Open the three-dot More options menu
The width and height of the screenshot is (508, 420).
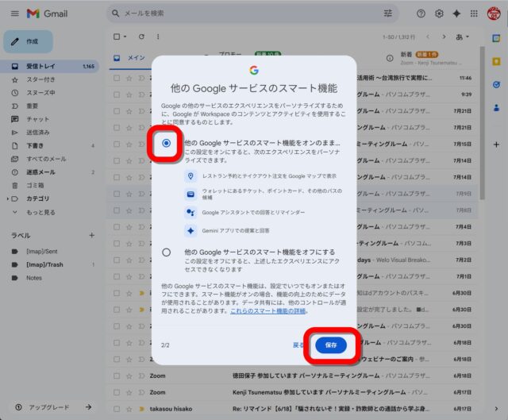[x=158, y=37]
